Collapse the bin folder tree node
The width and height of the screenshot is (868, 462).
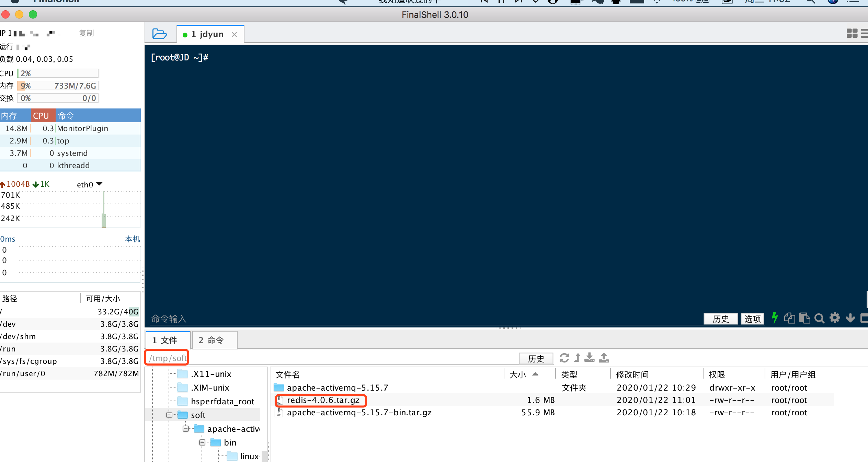pos(202,442)
